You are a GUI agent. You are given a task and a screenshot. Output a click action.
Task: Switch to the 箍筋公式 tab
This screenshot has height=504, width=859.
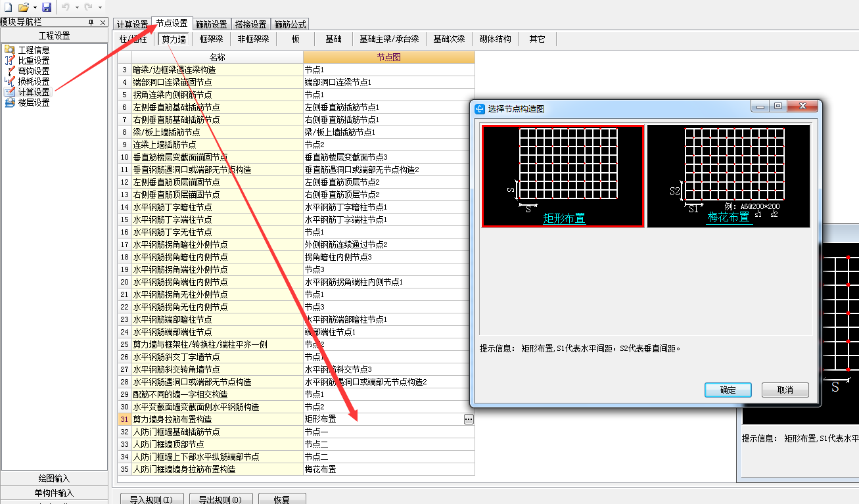[x=290, y=24]
